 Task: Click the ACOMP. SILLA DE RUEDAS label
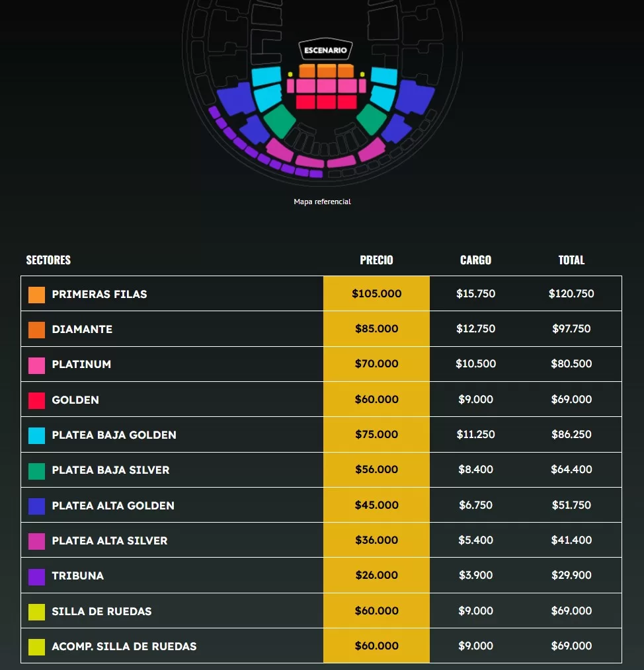coord(124,646)
